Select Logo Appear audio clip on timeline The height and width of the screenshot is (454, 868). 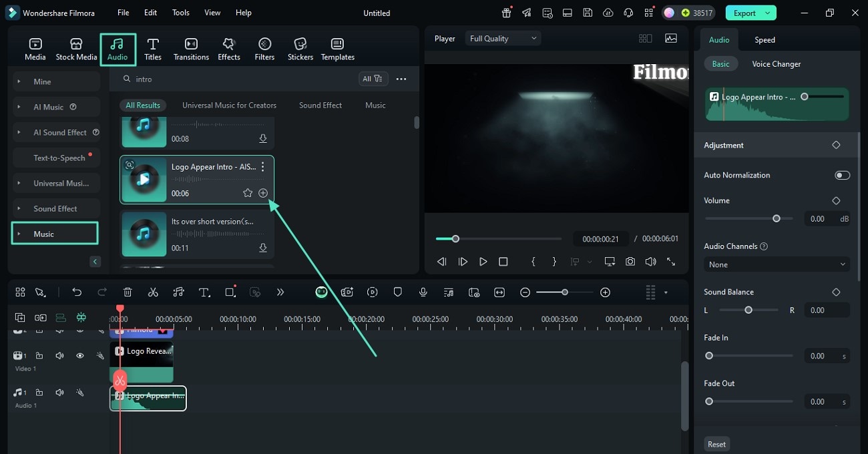148,399
